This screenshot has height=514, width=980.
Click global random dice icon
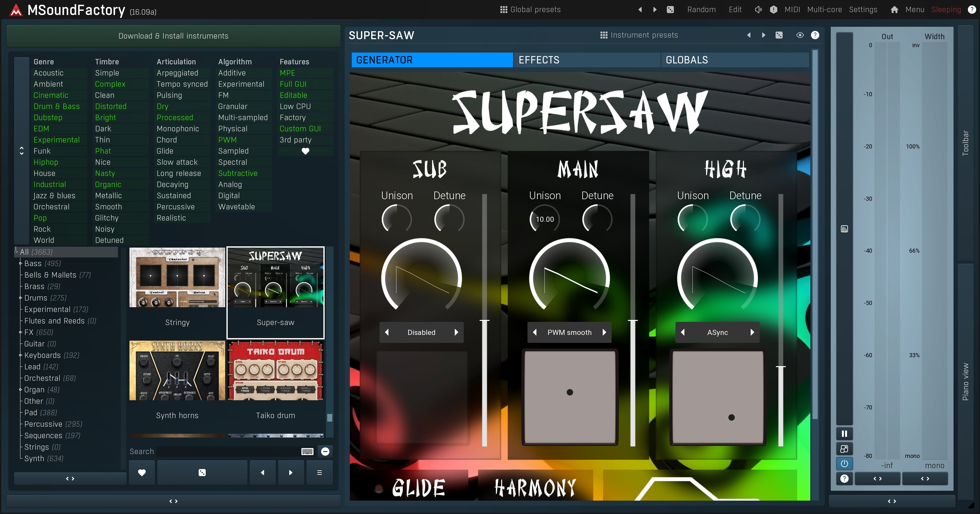click(x=670, y=10)
